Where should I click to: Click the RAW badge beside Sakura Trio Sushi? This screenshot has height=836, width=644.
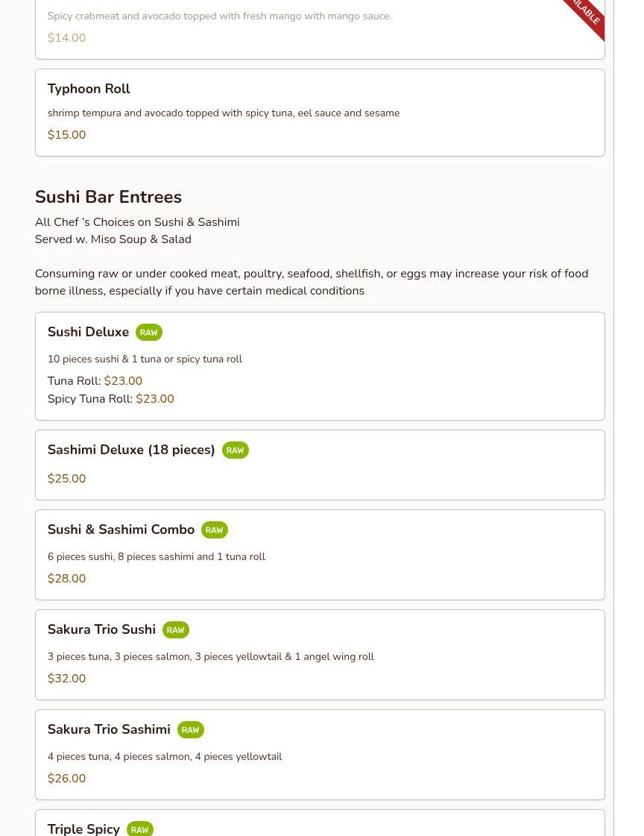pyautogui.click(x=175, y=630)
